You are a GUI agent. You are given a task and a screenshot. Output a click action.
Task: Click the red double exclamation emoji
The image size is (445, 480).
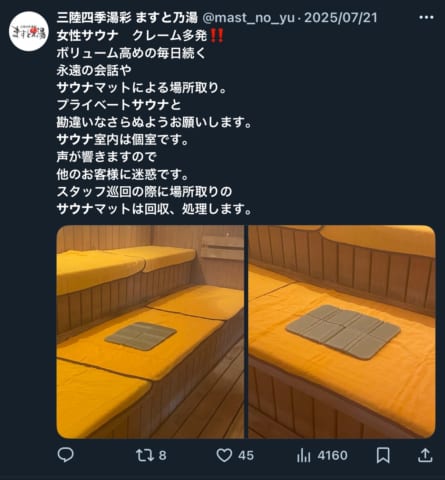click(x=217, y=35)
